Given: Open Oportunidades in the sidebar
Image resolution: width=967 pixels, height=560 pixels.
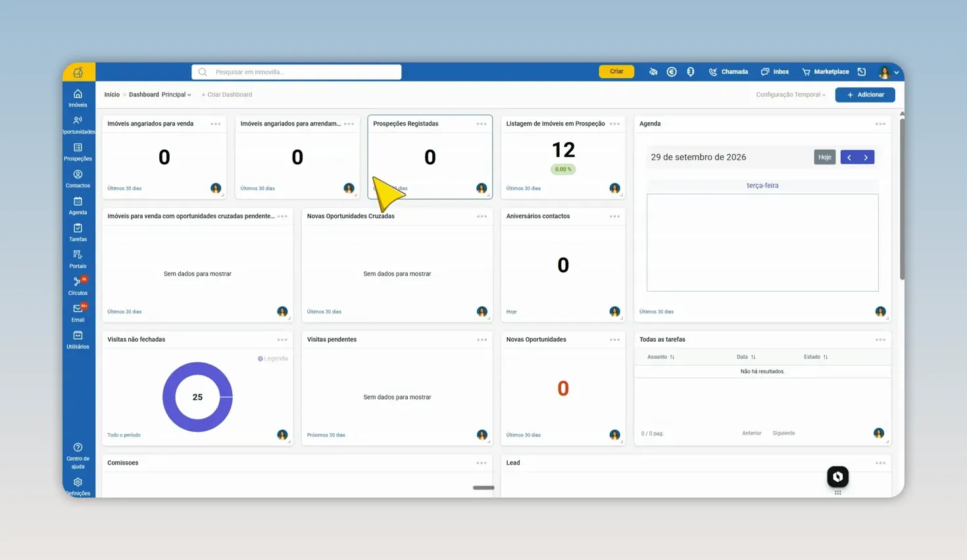Looking at the screenshot, I should 78,125.
